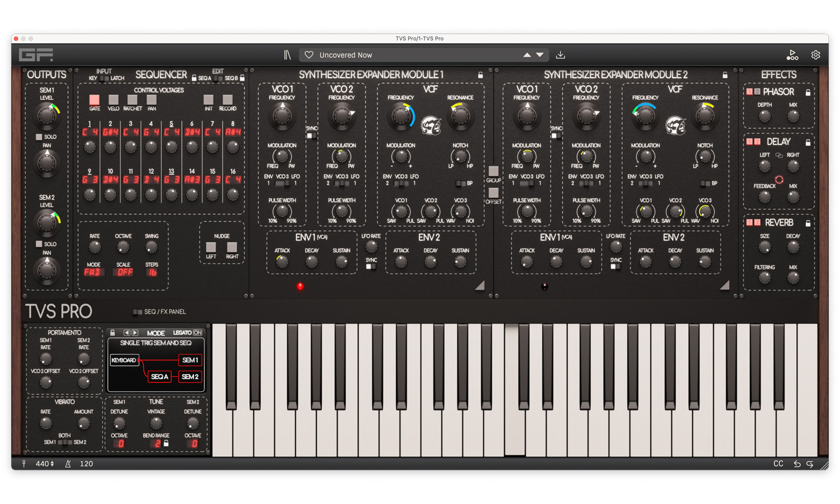Toggle SEM 1 Solo checkbox
Viewport: 840px width, 504px height.
(39, 137)
